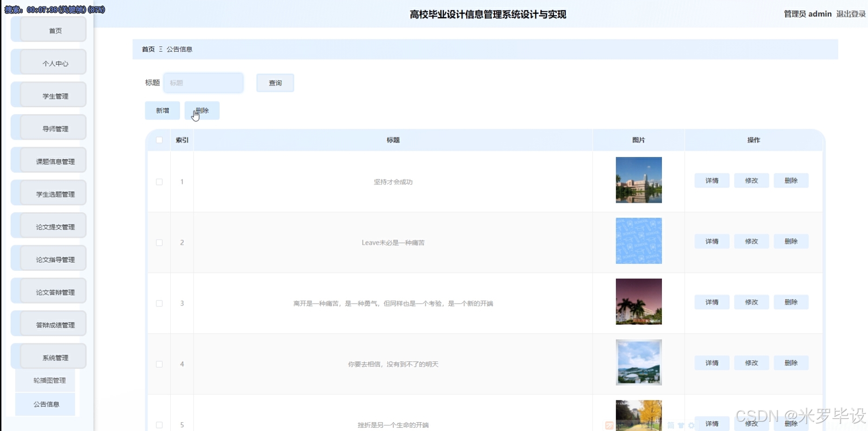Click title text 你要去相信，没有到不了的明天
Image resolution: width=868 pixels, height=431 pixels.
[x=393, y=364]
